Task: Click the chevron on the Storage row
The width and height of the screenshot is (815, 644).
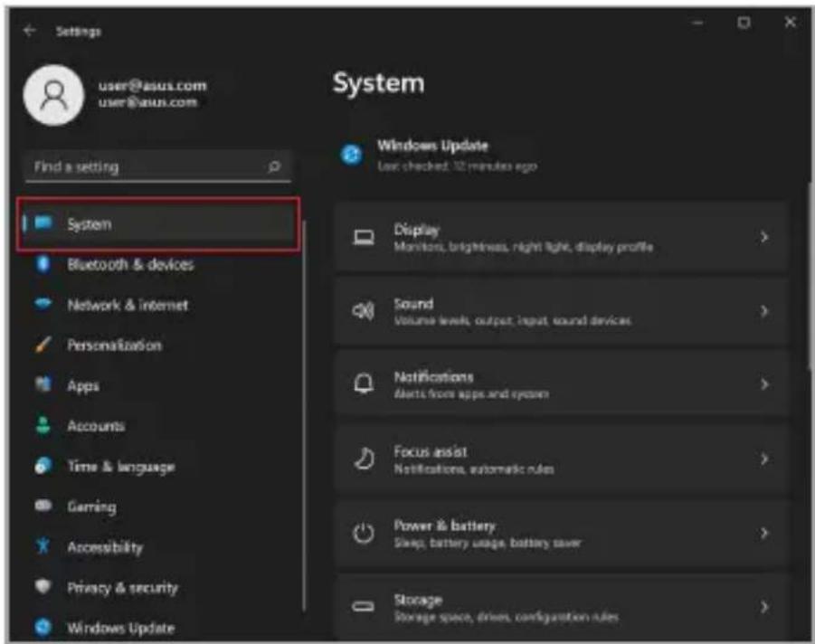Action: click(764, 607)
